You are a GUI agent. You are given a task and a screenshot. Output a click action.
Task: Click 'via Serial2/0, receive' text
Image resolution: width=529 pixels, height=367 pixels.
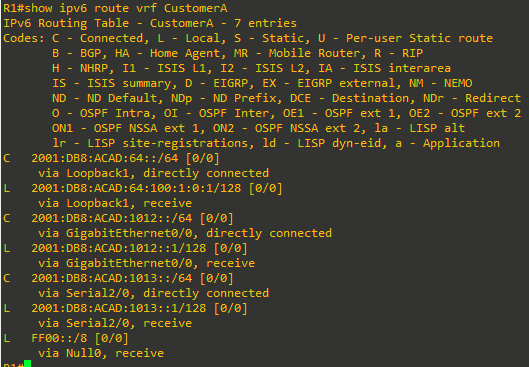click(115, 323)
